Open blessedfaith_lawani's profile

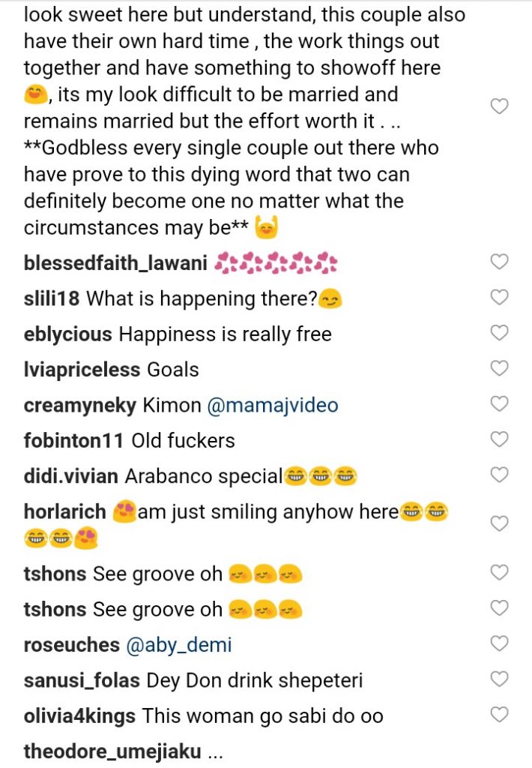(x=116, y=262)
